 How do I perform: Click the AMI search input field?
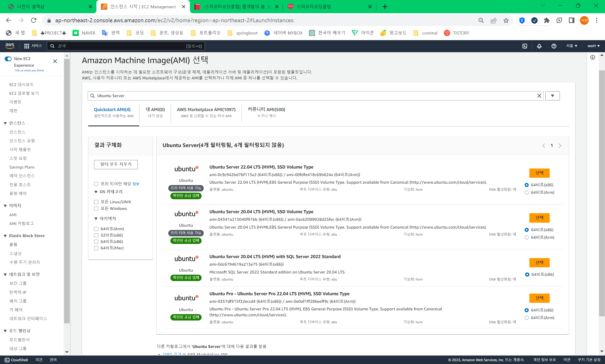pos(315,96)
